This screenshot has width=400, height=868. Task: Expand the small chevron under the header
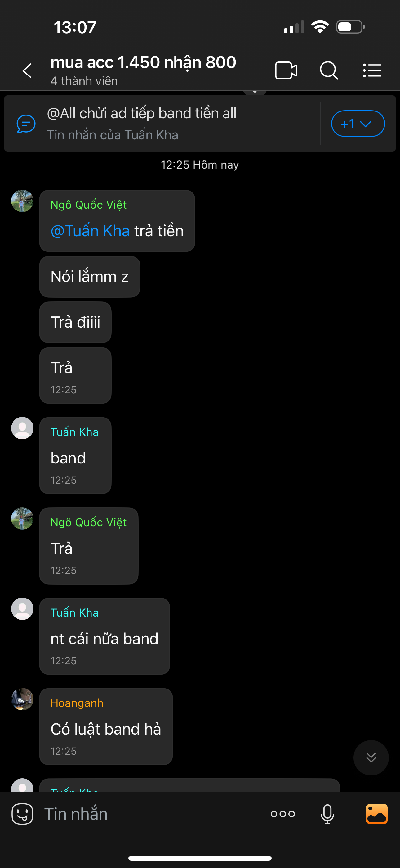pyautogui.click(x=255, y=92)
